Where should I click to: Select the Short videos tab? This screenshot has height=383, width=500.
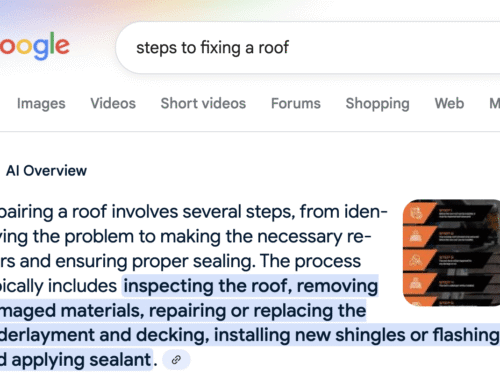[x=203, y=103]
